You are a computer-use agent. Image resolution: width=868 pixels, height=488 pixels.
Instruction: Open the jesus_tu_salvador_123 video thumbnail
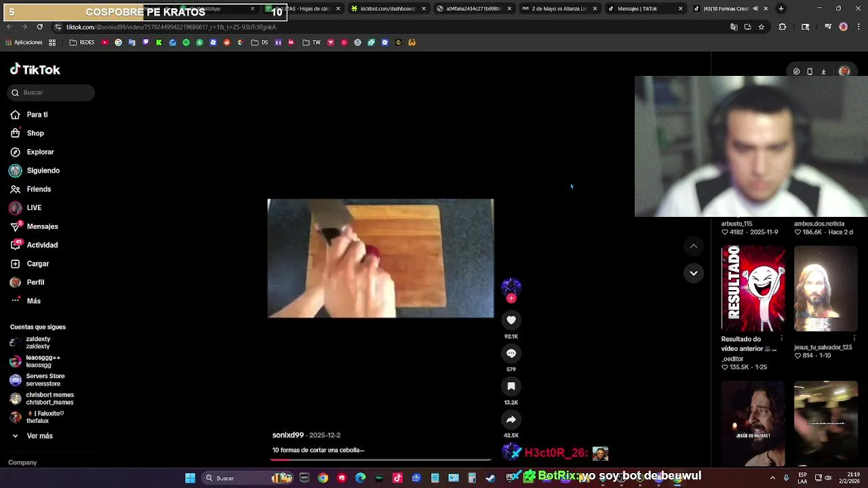(x=826, y=288)
